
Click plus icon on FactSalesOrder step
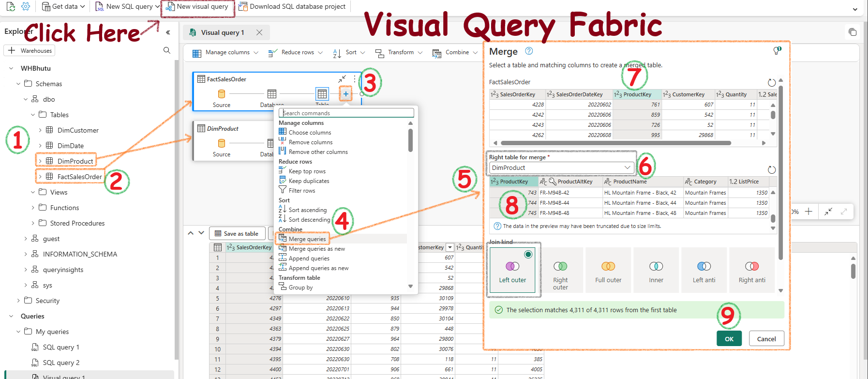click(x=345, y=94)
